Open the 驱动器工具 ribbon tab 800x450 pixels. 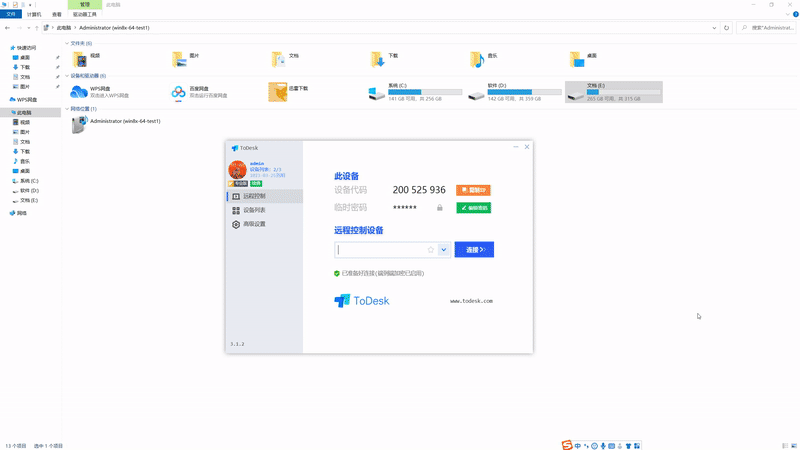[x=85, y=14]
